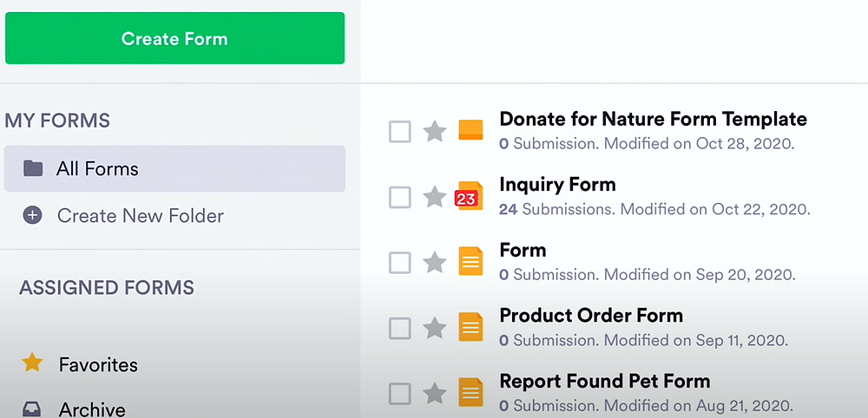This screenshot has width=868, height=418.
Task: Tick the checkbox next to Form
Action: click(x=399, y=262)
